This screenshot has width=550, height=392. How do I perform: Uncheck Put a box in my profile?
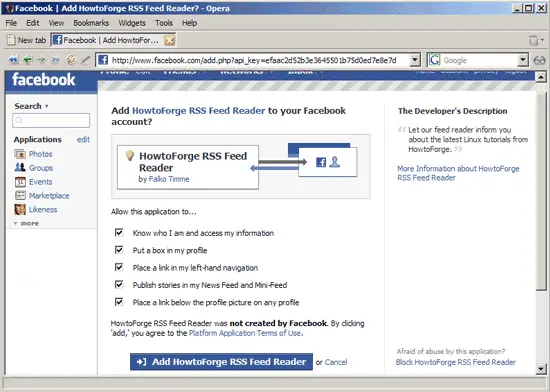[119, 250]
